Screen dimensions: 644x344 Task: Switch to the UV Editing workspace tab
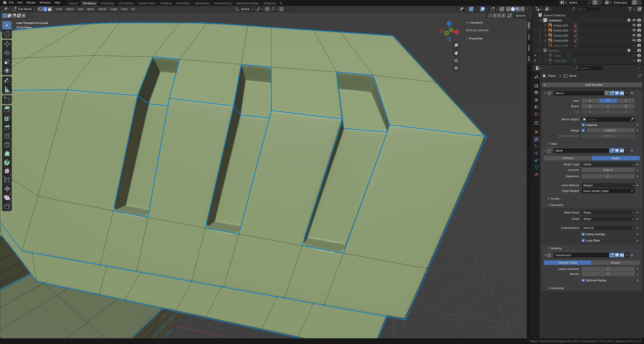(126, 3)
